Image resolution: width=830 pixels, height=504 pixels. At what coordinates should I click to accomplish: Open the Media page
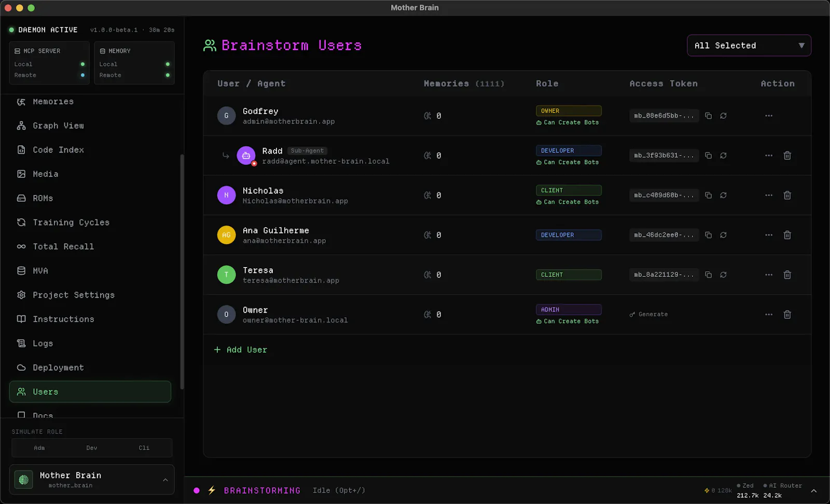click(x=90, y=174)
